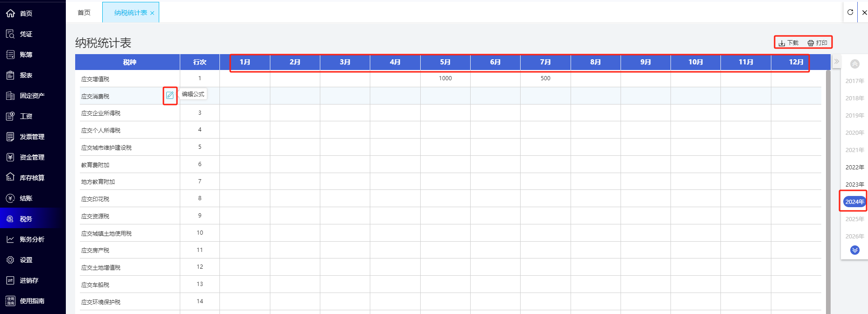The height and width of the screenshot is (314, 868).
Task: Click the 下载 download button
Action: tap(789, 43)
